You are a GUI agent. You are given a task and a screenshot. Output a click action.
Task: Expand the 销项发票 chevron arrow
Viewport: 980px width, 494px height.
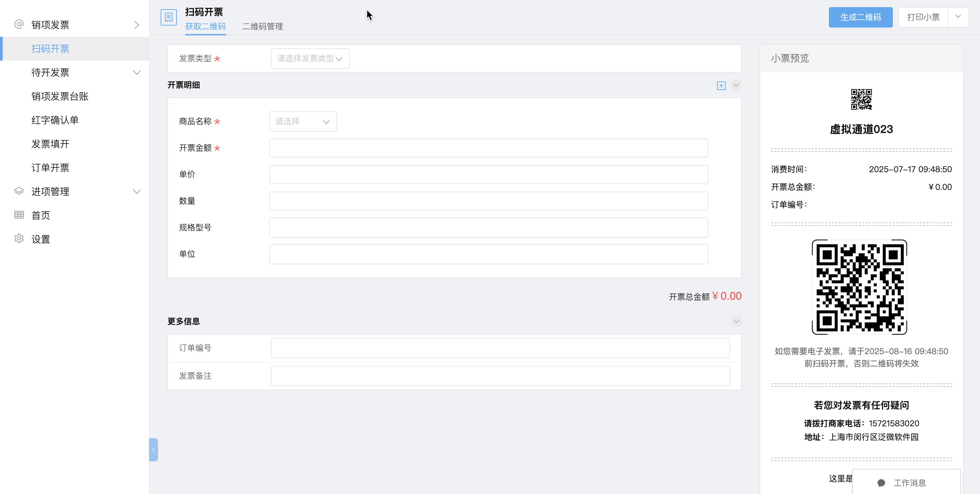click(x=136, y=25)
